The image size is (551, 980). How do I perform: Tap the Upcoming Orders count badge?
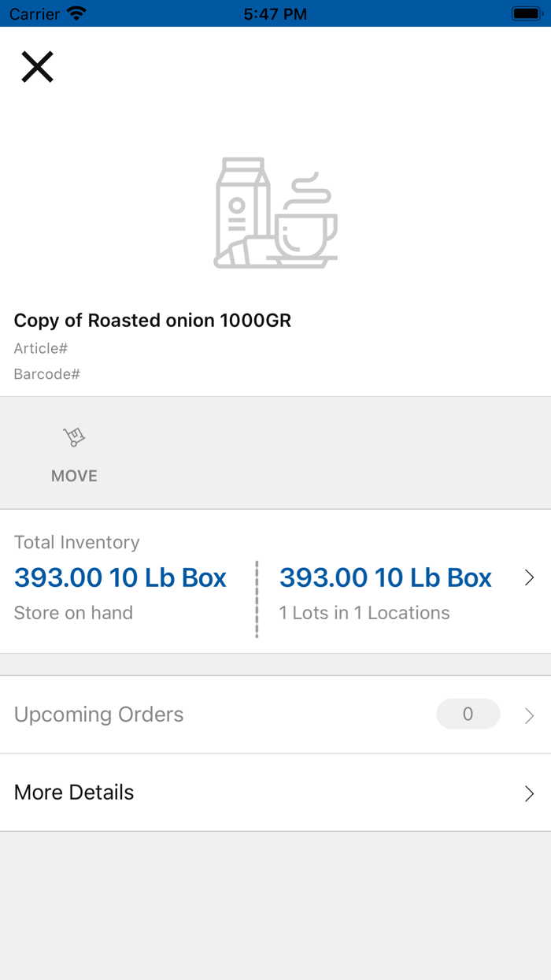[468, 714]
